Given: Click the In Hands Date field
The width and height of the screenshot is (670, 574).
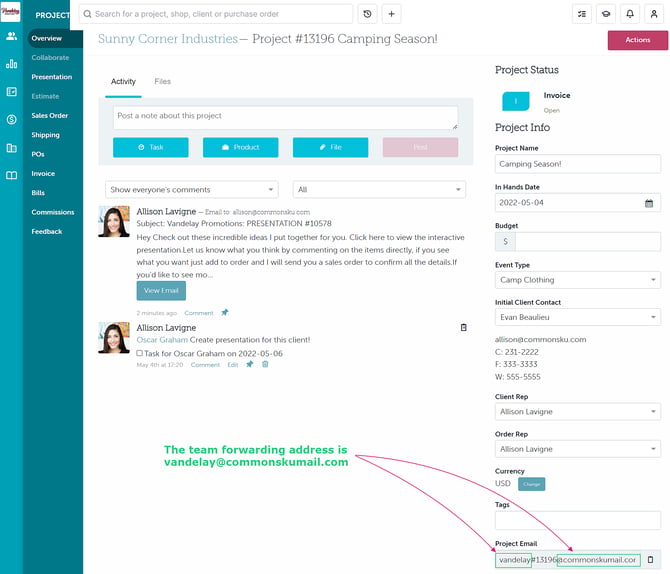Looking at the screenshot, I should pyautogui.click(x=578, y=203).
